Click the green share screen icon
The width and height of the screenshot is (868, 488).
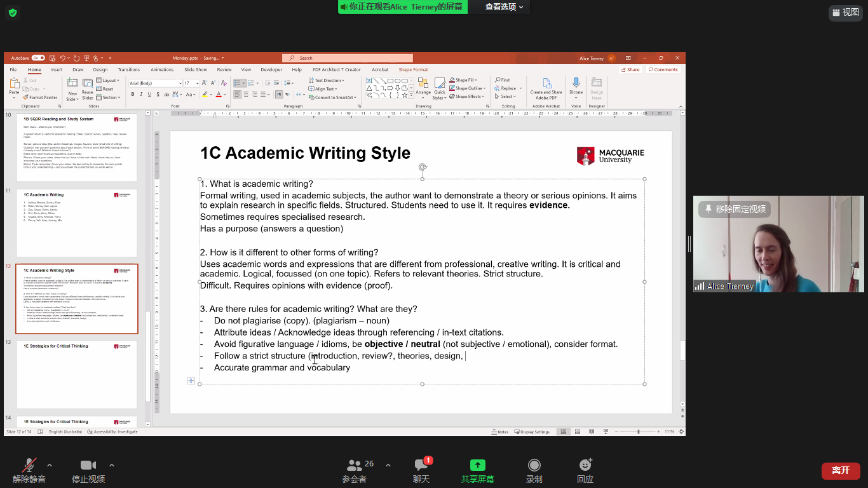tap(477, 466)
